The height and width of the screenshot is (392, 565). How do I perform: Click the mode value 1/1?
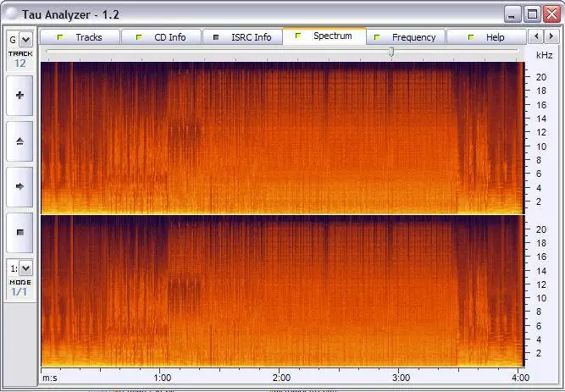(x=19, y=292)
